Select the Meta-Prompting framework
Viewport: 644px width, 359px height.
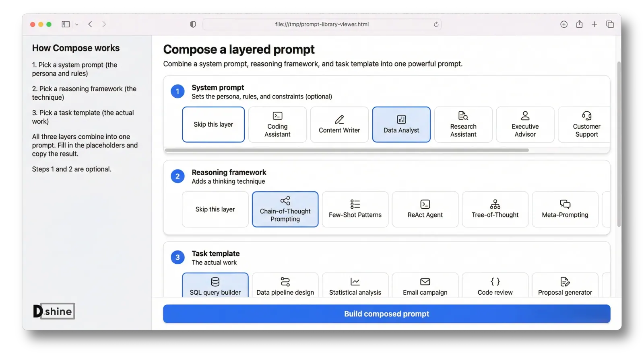point(565,209)
